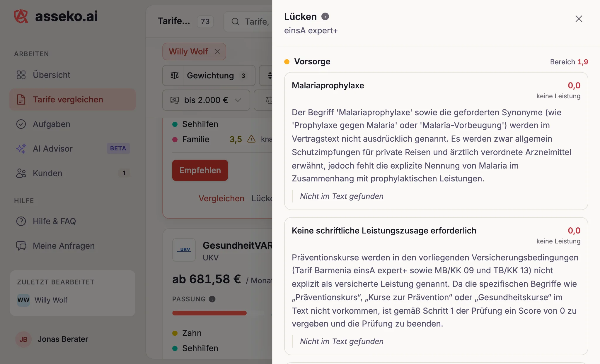Open the Übersicht page in the sidebar

[73, 75]
